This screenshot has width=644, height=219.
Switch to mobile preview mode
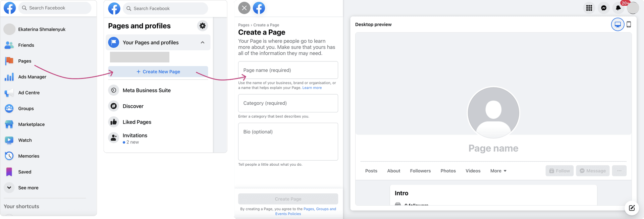pos(629,24)
